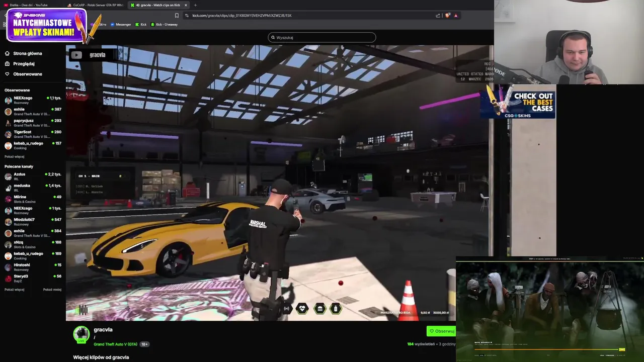644x362 pixels.
Task: Open gracvla channel name below video
Action: [103, 330]
